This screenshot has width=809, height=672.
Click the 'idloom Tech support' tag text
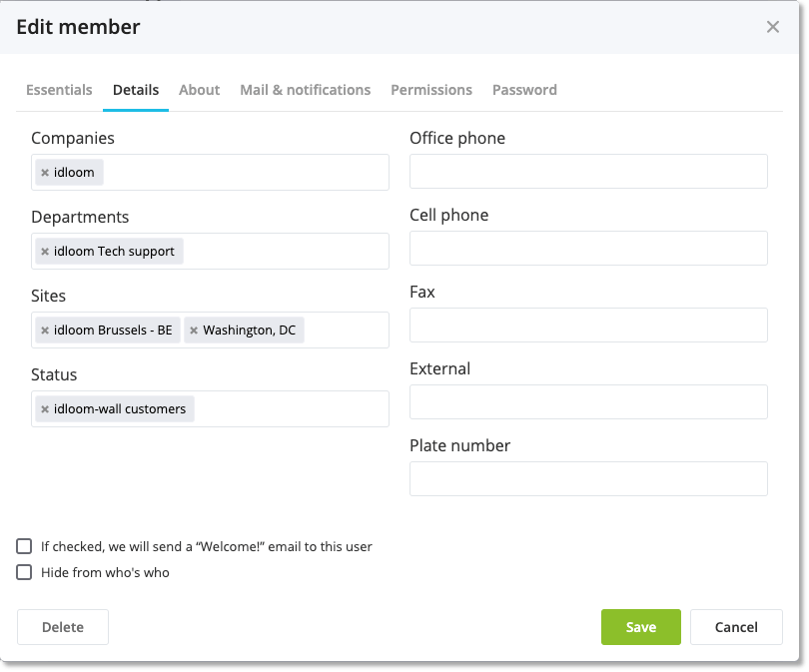[x=114, y=252]
